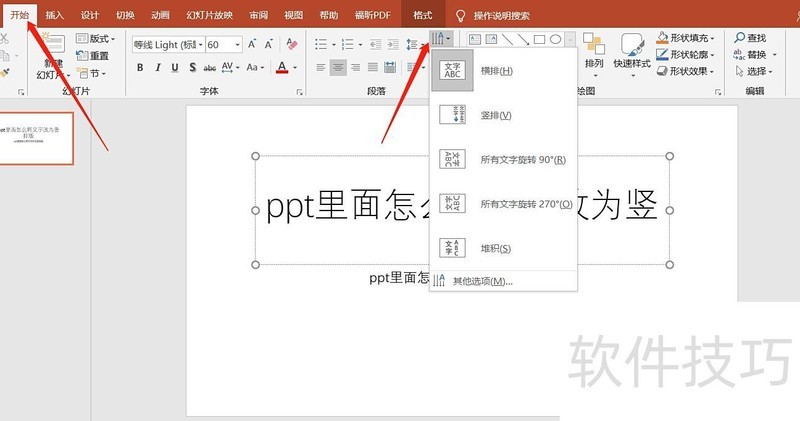
Task: Open the AV character spacing dropdown
Action: 230,67
